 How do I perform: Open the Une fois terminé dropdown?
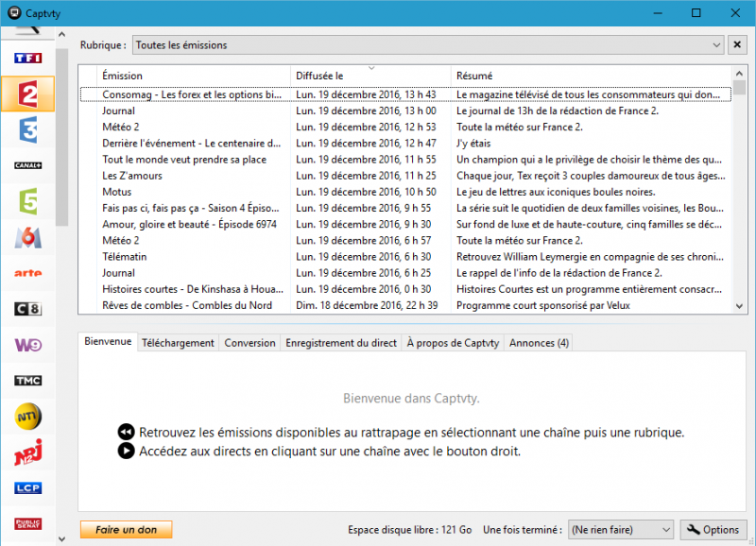pos(621,530)
